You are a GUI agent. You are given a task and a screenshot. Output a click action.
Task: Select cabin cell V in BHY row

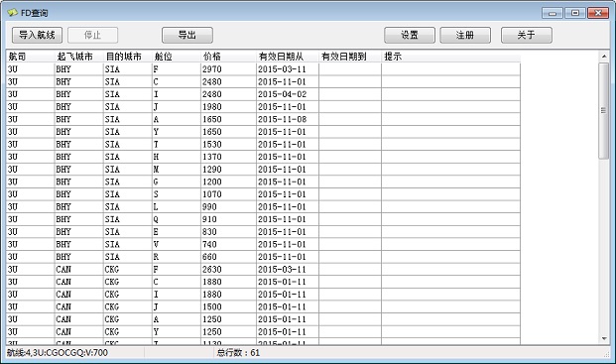click(x=176, y=245)
